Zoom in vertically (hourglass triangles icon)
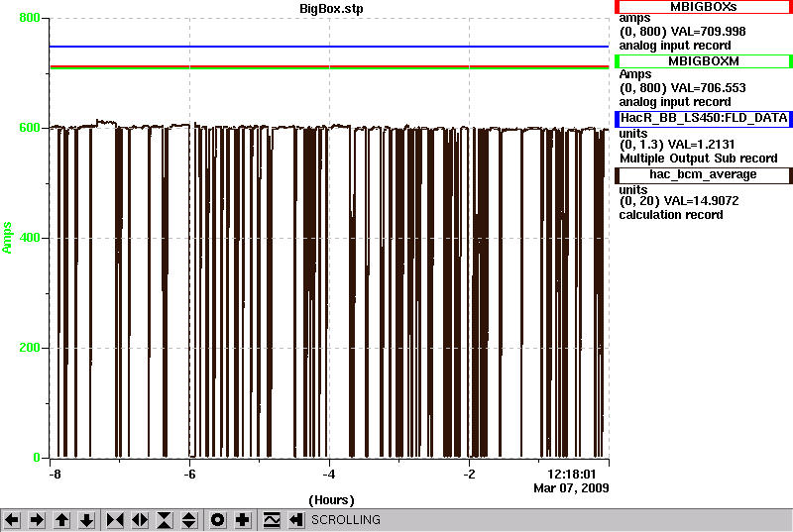 coord(165,520)
